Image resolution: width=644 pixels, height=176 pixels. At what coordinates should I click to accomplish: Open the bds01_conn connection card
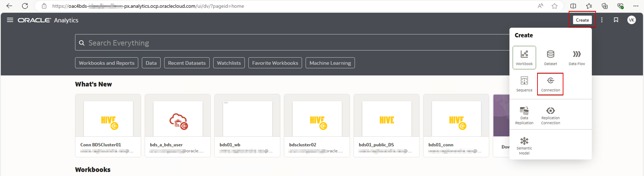pyautogui.click(x=456, y=125)
